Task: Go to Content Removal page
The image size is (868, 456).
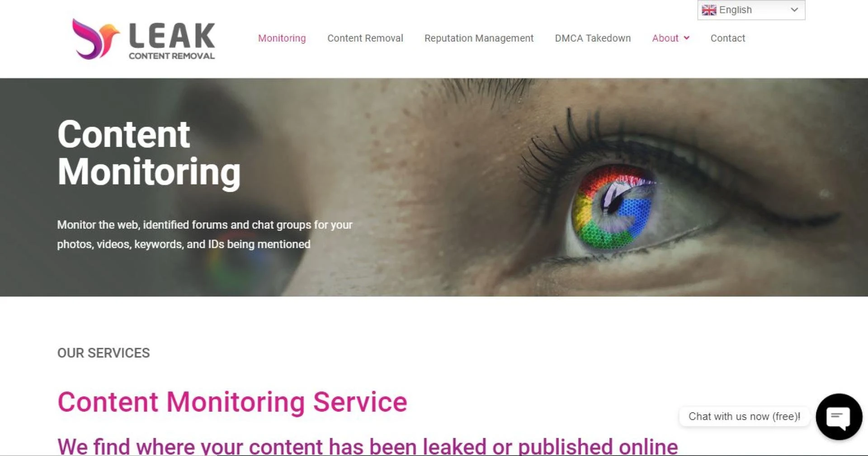Action: point(365,38)
